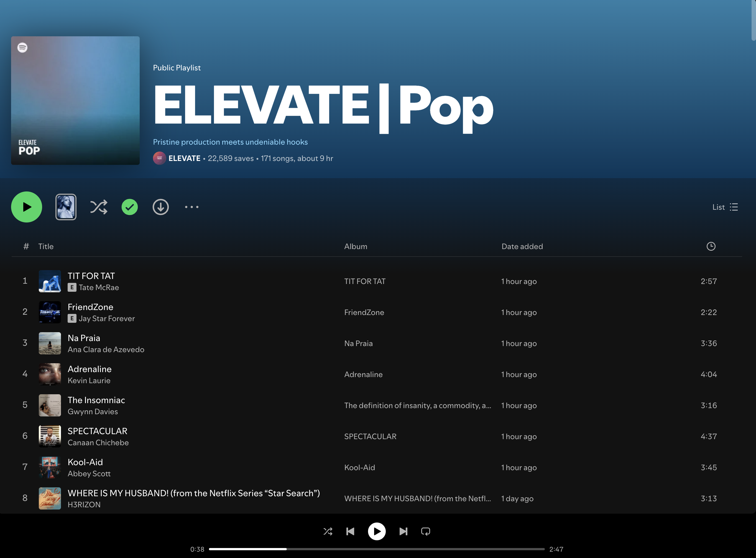Select the Adrenaline track title
This screenshot has width=756, height=558.
coord(90,369)
